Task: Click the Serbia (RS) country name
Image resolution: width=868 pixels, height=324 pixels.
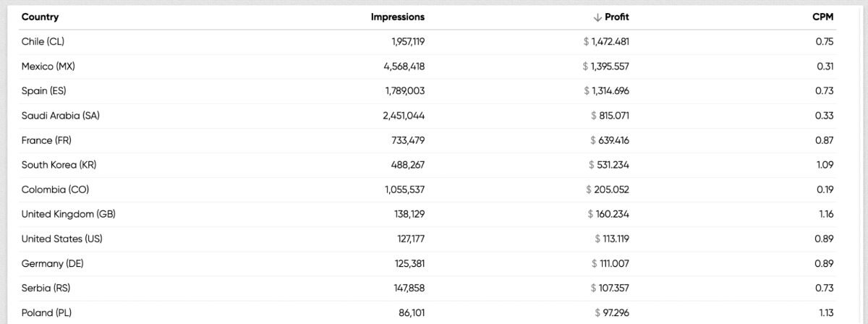Action: point(48,288)
